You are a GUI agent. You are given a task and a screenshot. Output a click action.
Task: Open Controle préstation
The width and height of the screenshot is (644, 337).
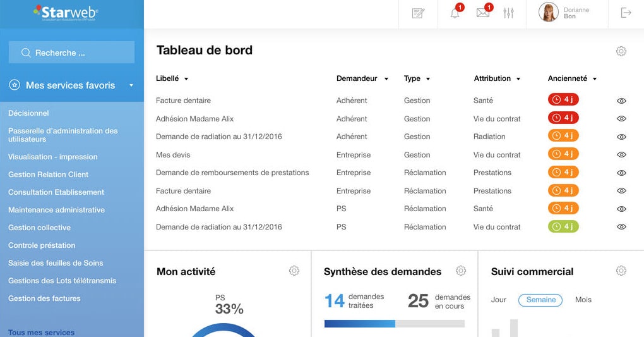(42, 245)
